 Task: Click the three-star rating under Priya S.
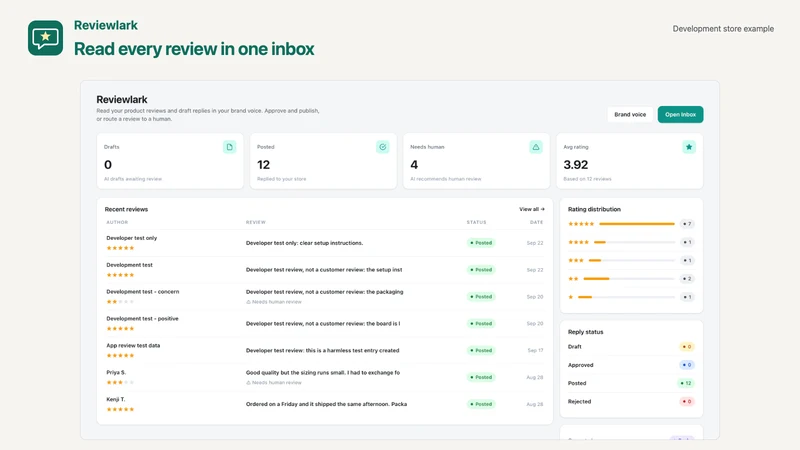[x=120, y=382]
